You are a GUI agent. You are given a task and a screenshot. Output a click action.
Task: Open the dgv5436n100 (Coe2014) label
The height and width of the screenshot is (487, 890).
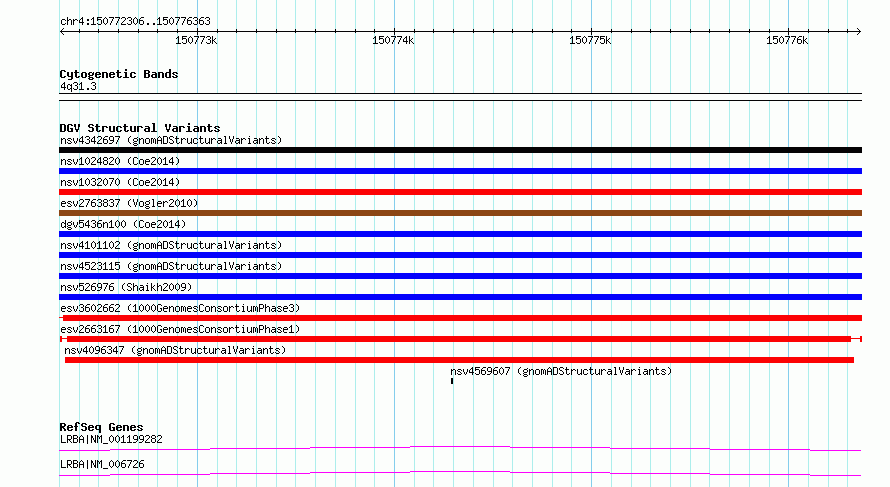click(x=123, y=224)
